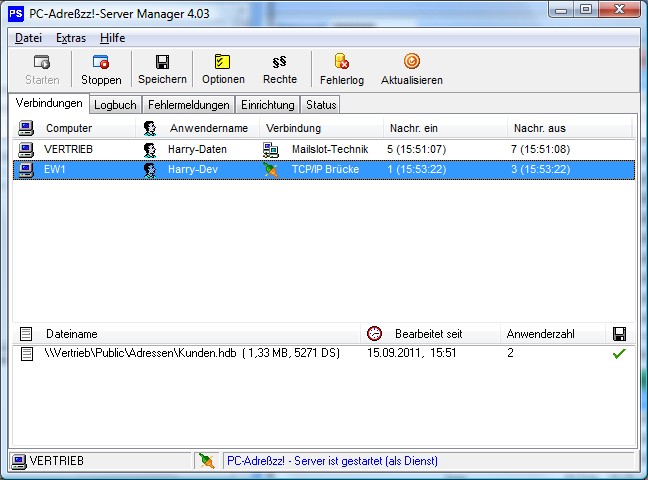
Task: Click the Fehlerlog button label
Action: (x=342, y=80)
